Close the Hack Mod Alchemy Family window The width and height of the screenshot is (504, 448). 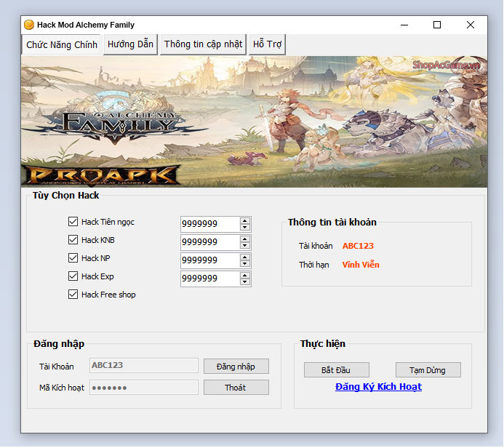[471, 25]
